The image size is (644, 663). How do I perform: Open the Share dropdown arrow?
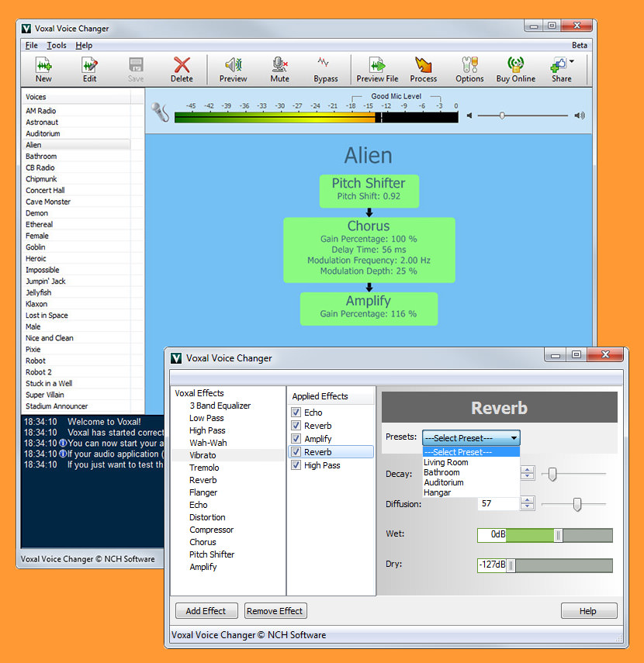(x=572, y=62)
